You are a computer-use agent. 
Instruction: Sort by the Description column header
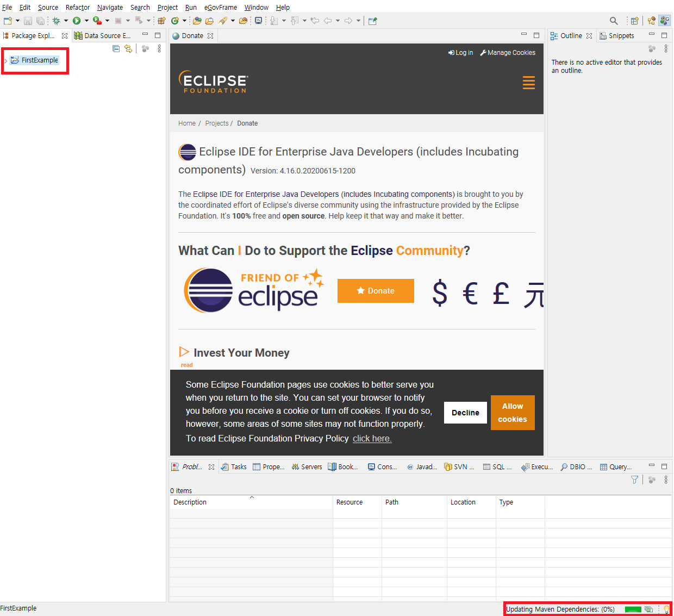251,502
